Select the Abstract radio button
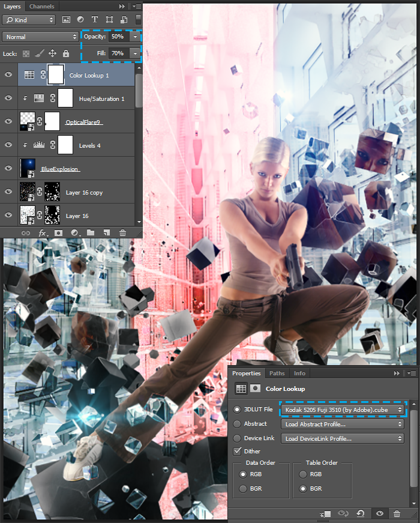The height and width of the screenshot is (523, 420). point(237,423)
